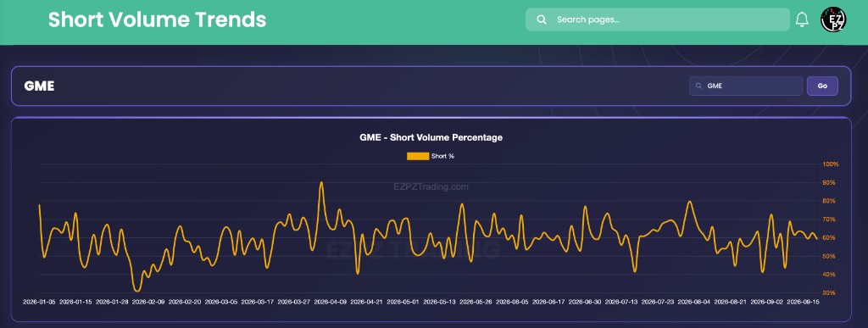
Task: Click the 2026-01-15 date label
Action: pos(75,302)
